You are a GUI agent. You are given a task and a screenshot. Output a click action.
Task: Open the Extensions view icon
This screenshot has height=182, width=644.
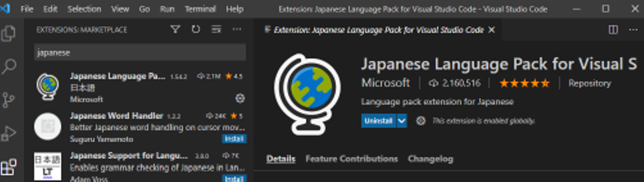pyautogui.click(x=8, y=167)
